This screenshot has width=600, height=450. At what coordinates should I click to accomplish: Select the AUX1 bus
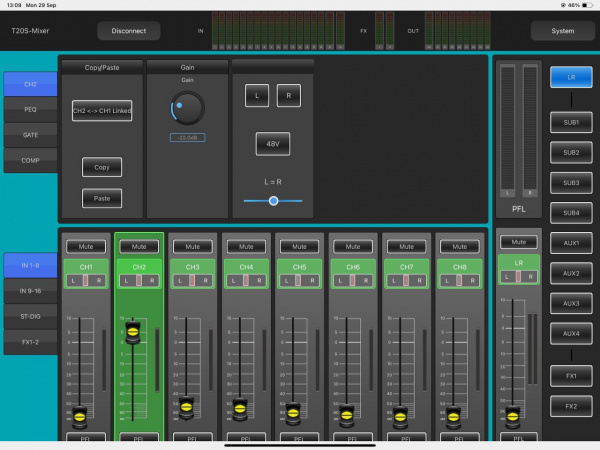point(570,243)
